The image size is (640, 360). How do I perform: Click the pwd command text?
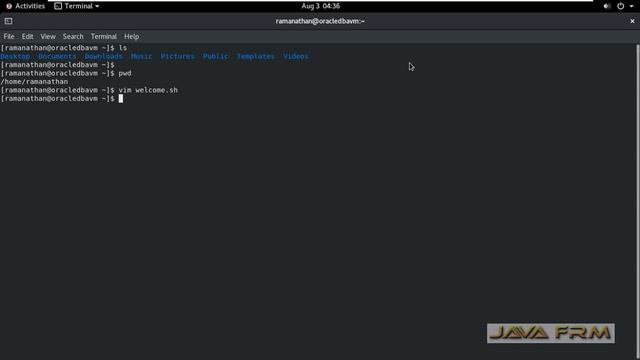coord(125,73)
